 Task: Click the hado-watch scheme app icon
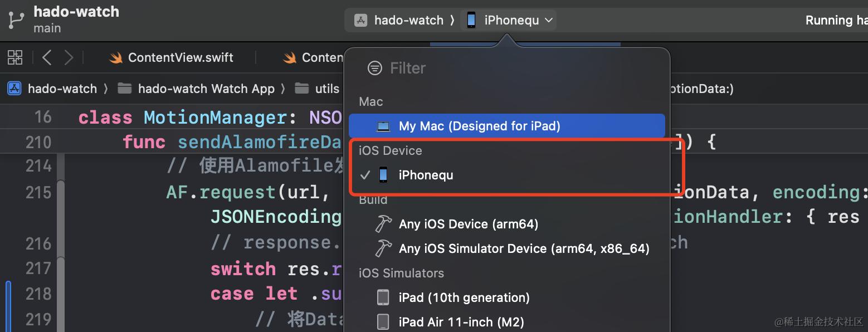coord(360,21)
